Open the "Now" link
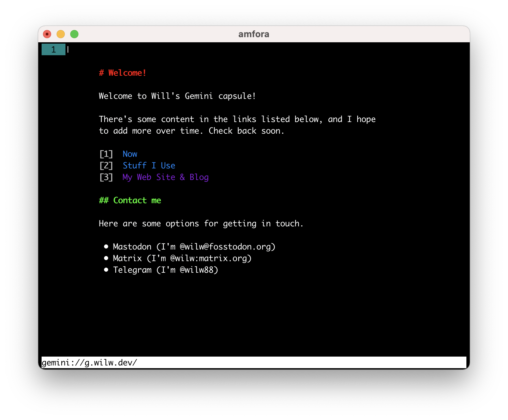The width and height of the screenshot is (508, 420). (130, 154)
